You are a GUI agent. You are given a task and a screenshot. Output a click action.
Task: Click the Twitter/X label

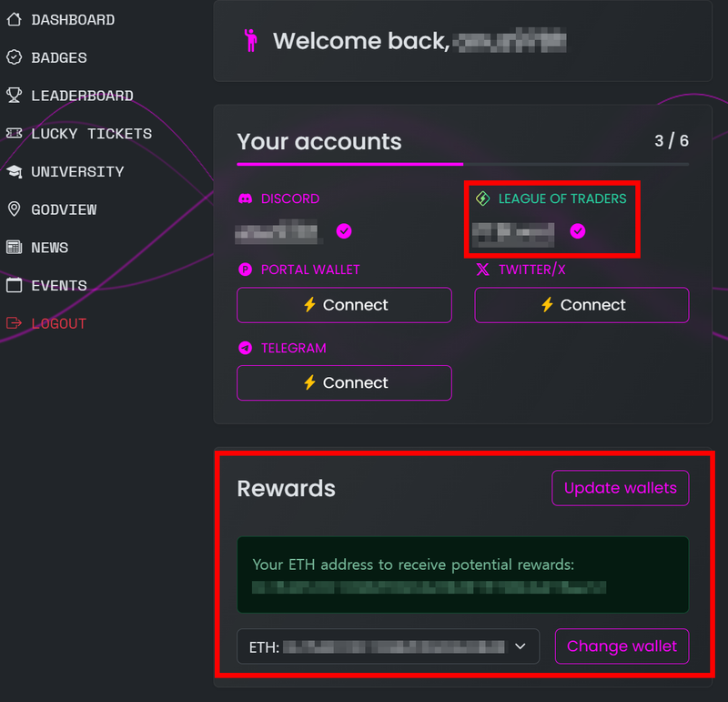point(532,270)
